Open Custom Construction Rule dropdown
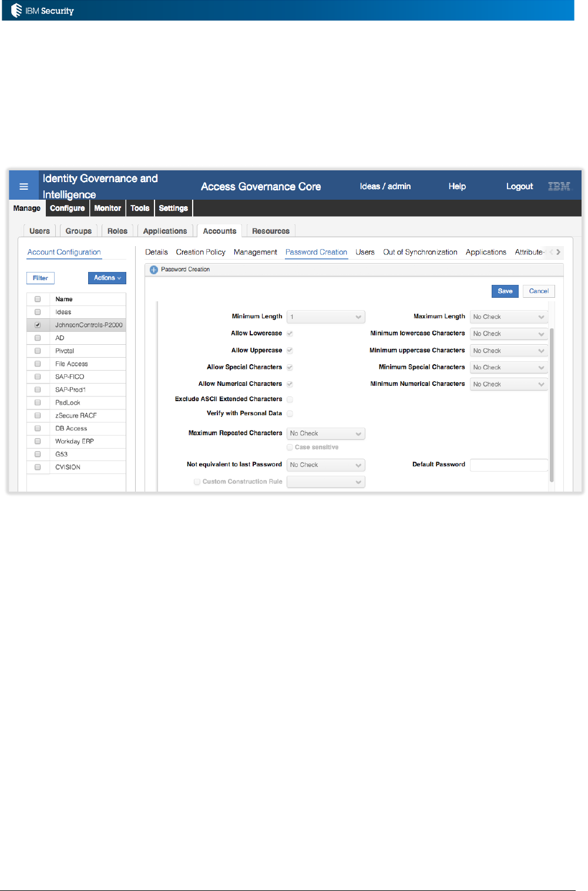This screenshot has width=588, height=891. click(326, 482)
